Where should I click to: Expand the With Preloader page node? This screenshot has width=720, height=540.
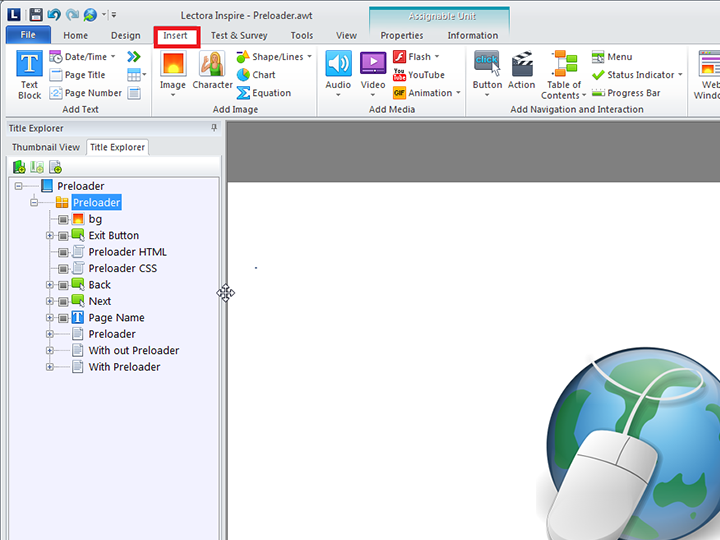[49, 367]
